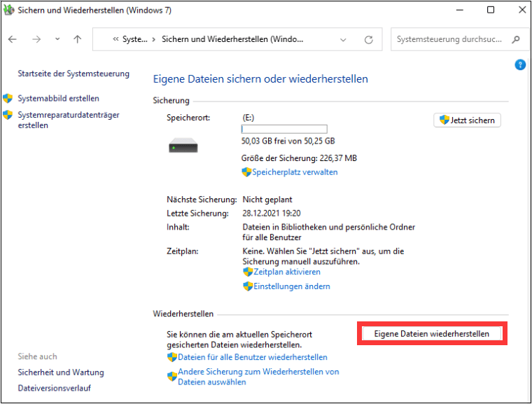Go forward with the Forward arrow
Viewport: 532px width, 404px height.
click(x=36, y=39)
